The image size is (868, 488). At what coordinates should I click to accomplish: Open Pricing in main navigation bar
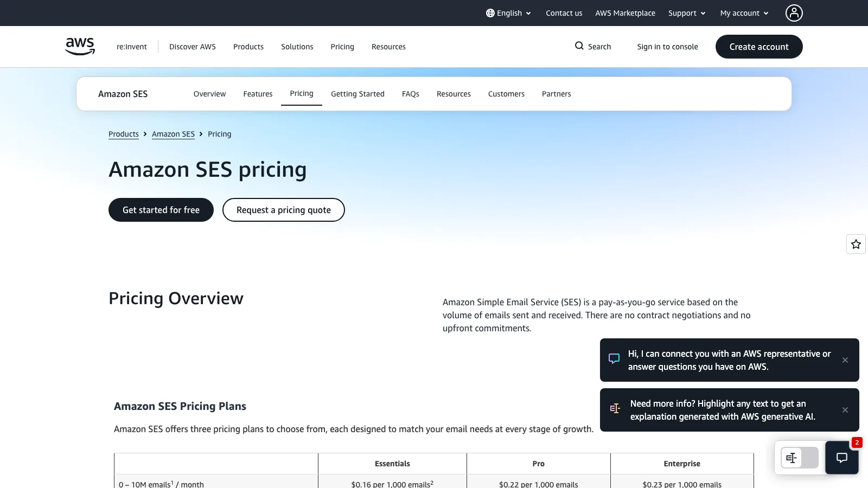[342, 47]
